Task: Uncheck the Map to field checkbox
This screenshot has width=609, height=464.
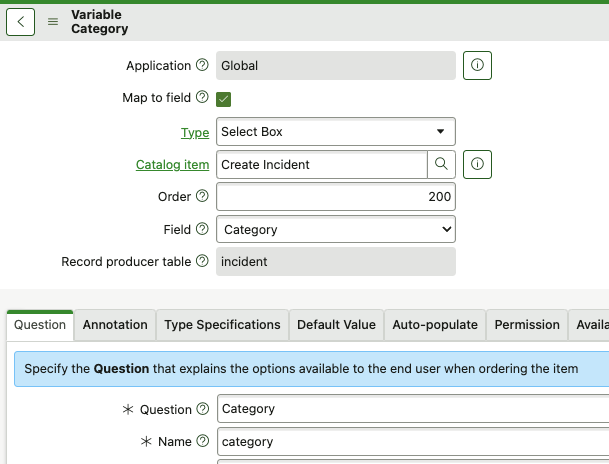Action: [x=224, y=98]
